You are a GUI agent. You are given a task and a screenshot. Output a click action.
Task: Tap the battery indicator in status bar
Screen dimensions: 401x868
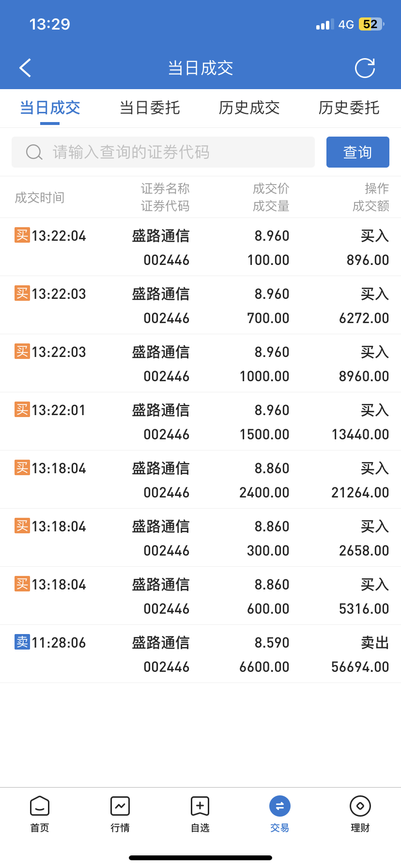click(x=371, y=24)
